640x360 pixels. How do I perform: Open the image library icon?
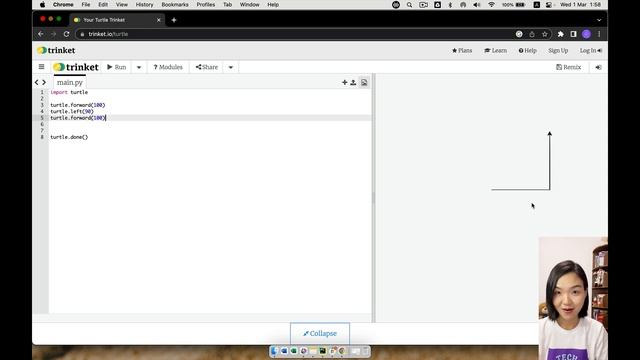pyautogui.click(x=364, y=82)
